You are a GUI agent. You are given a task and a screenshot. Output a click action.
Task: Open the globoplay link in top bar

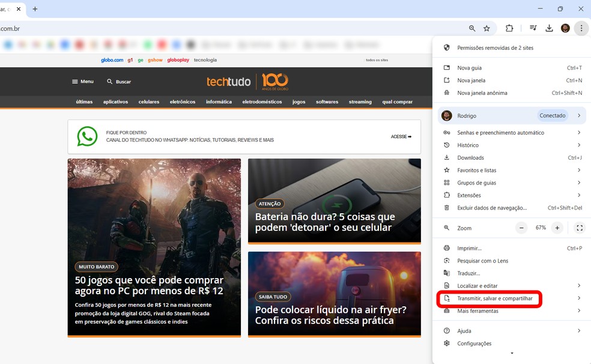(x=178, y=60)
